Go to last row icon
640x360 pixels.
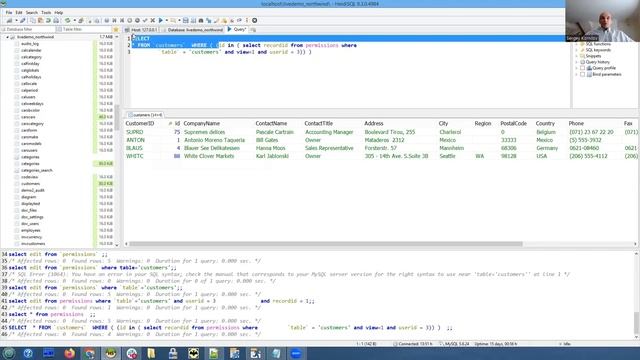point(122,20)
